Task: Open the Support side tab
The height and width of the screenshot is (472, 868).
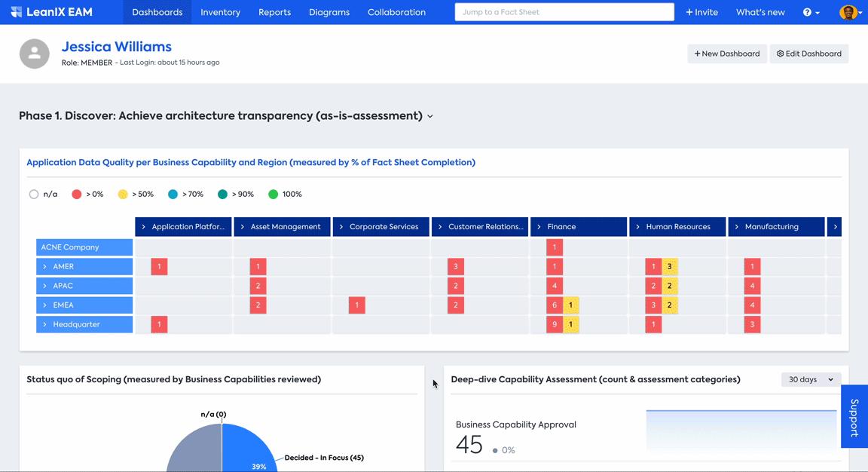Action: (x=854, y=417)
